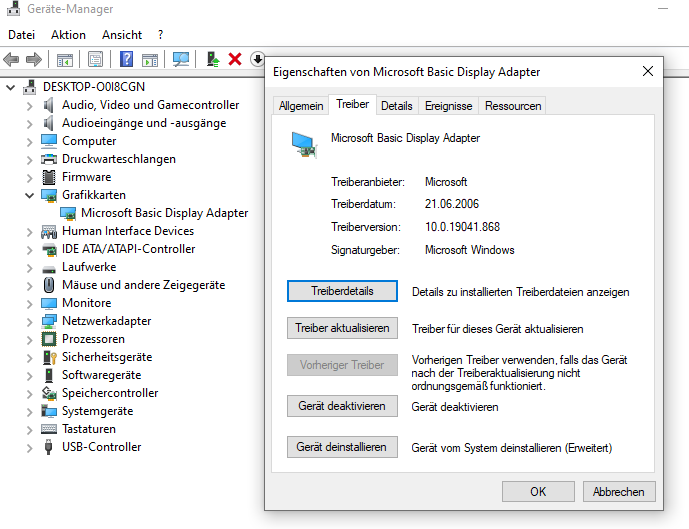Click the action pane toolbar icon
Image resolution: width=689 pixels, height=529 pixels.
(150, 59)
